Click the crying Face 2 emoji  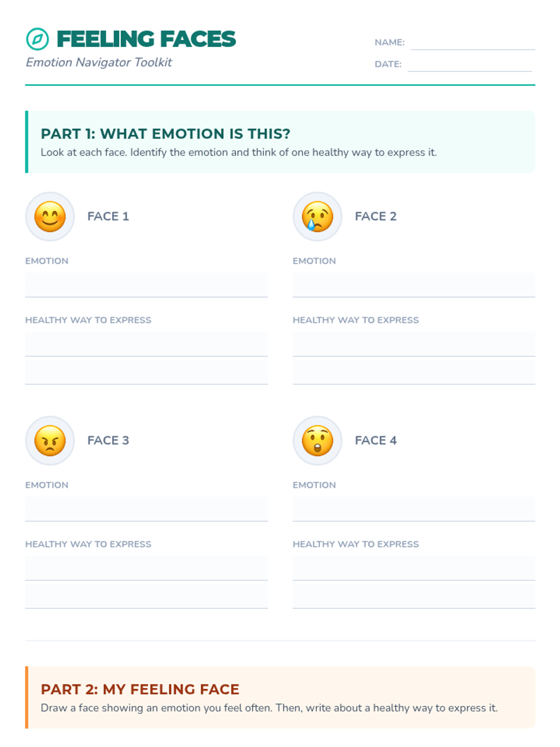(317, 217)
